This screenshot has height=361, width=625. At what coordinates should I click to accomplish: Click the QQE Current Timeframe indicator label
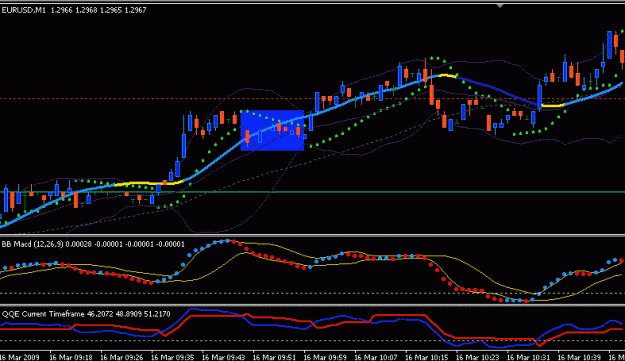(x=86, y=314)
